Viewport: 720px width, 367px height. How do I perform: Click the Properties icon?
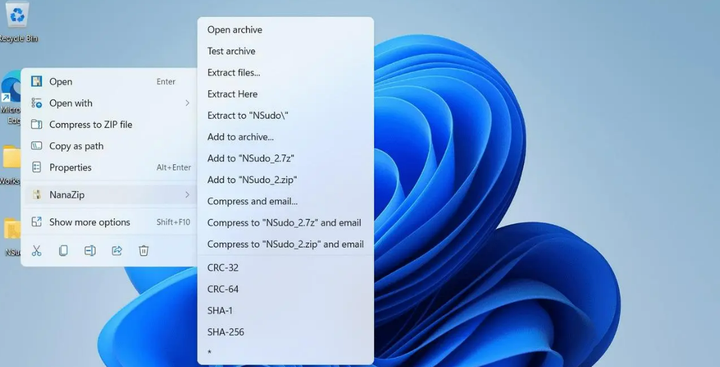[x=36, y=167]
